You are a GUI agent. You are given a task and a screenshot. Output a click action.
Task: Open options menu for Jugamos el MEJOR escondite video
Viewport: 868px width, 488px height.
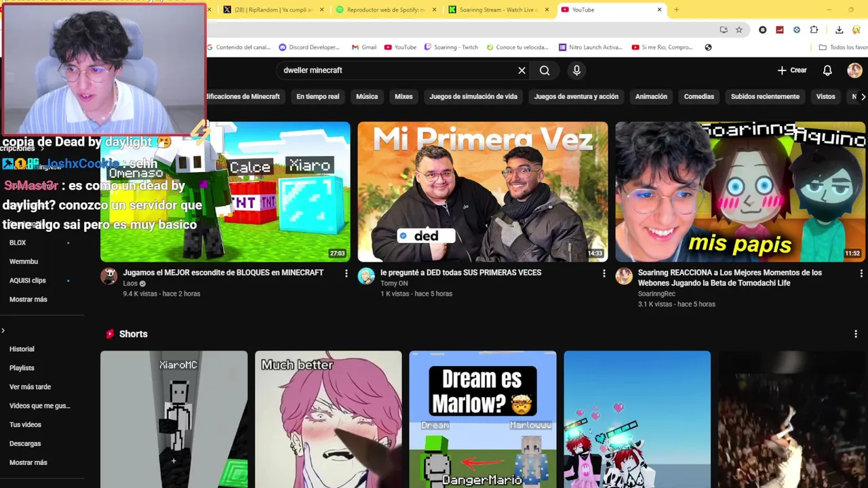point(347,273)
